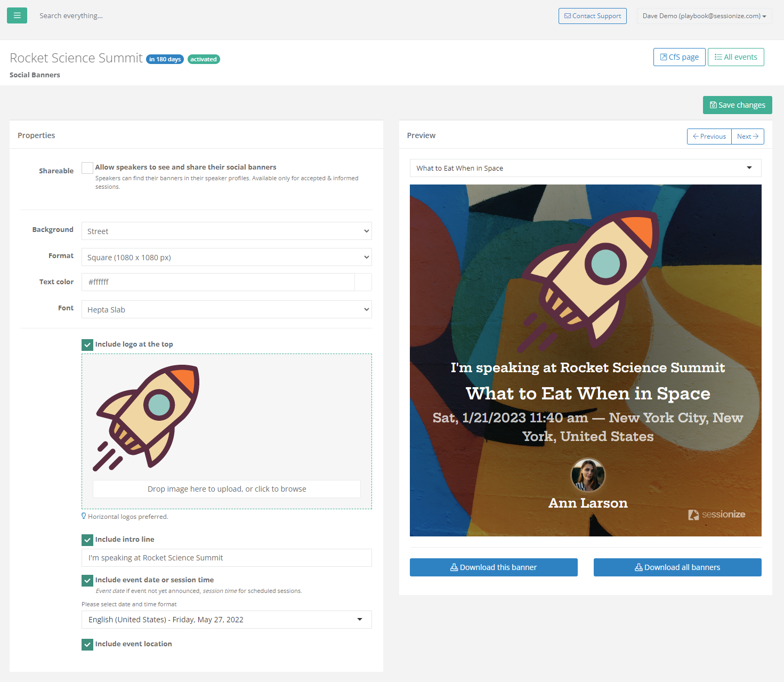Viewport: 784px width, 682px height.
Task: Download this banner
Action: tap(493, 567)
